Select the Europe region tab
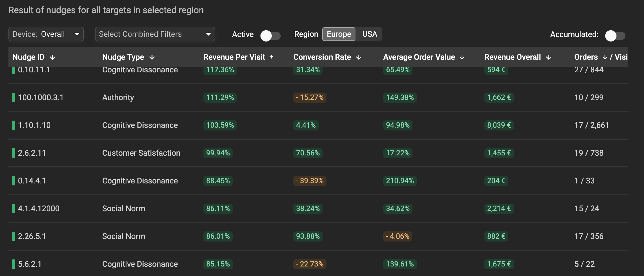This screenshot has height=276, width=644. [339, 34]
